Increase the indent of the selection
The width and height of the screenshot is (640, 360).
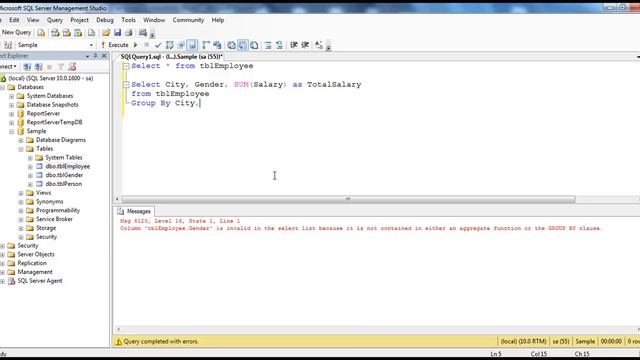[x=305, y=45]
